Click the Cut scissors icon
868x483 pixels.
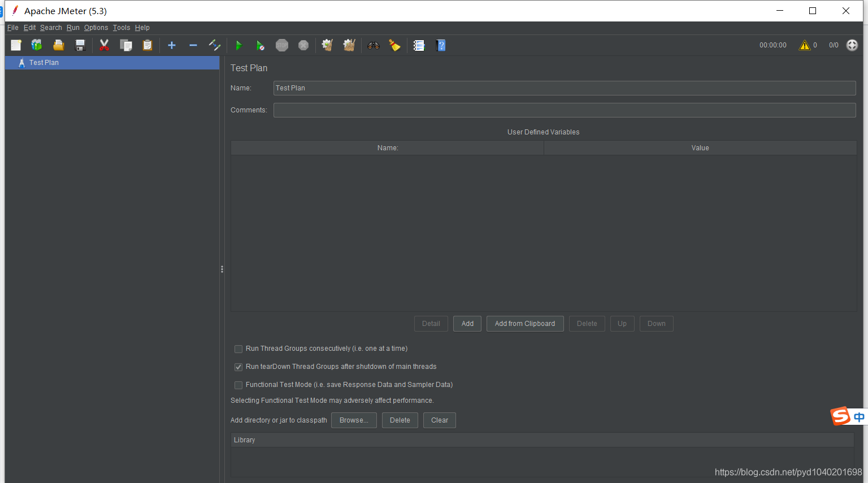pyautogui.click(x=104, y=45)
